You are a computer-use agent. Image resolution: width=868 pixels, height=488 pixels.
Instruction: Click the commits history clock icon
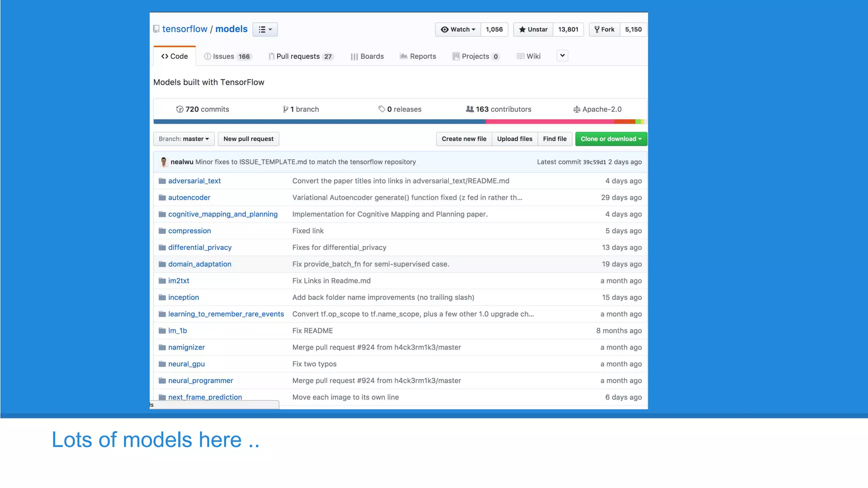pos(180,109)
